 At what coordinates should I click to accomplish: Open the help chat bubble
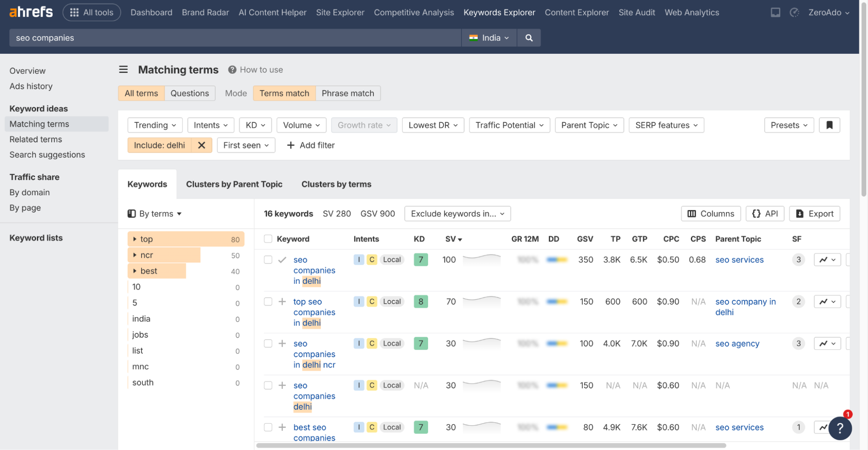click(840, 428)
